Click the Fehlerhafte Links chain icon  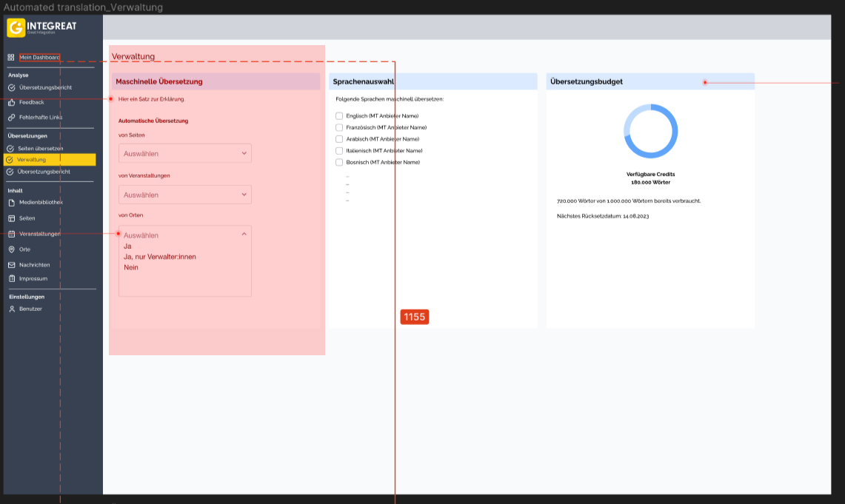point(11,118)
